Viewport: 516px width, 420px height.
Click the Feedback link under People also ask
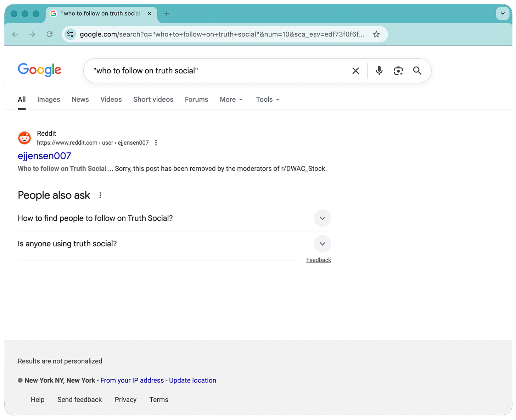coord(319,260)
